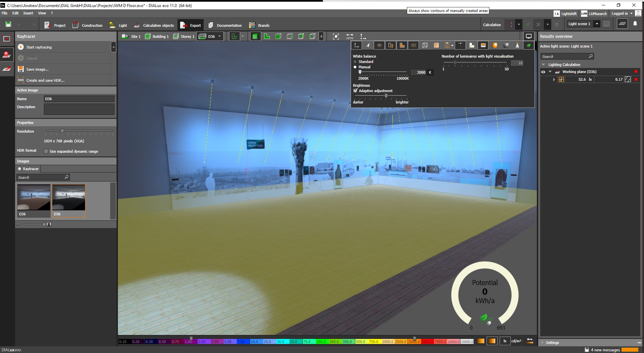Click the Create and save HDR icon

point(21,80)
